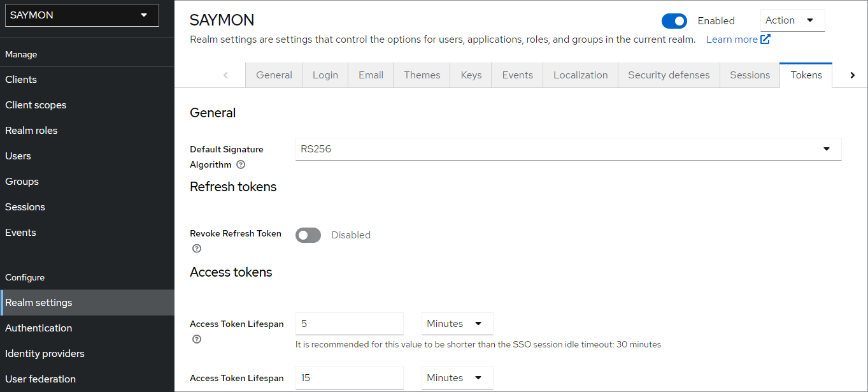The width and height of the screenshot is (868, 392).
Task: Switch to the Keys tab
Action: pyautogui.click(x=471, y=75)
